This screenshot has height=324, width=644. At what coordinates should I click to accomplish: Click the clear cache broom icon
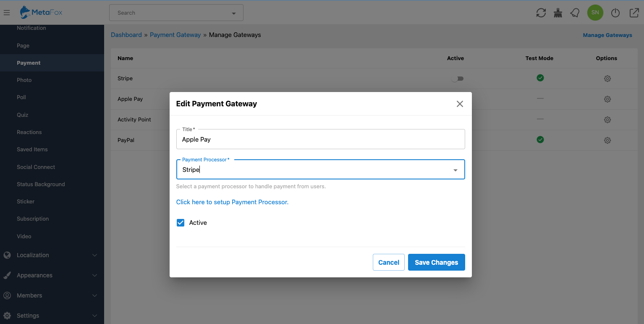tap(558, 13)
